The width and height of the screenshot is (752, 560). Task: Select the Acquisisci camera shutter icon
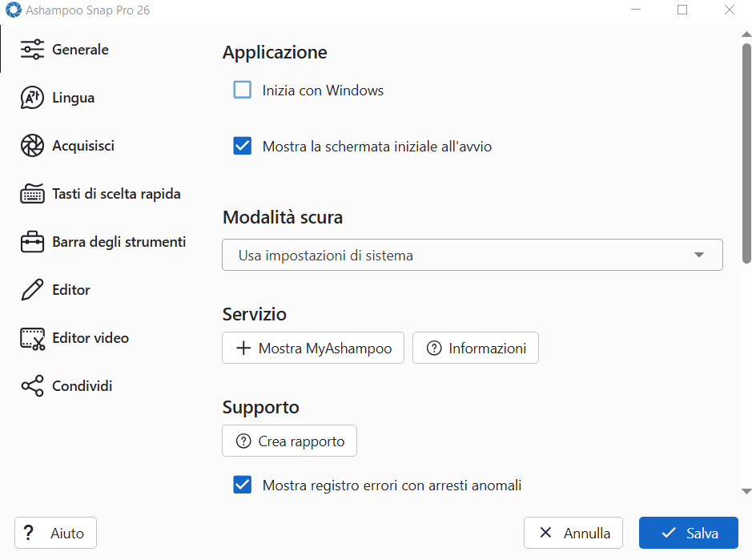point(32,146)
